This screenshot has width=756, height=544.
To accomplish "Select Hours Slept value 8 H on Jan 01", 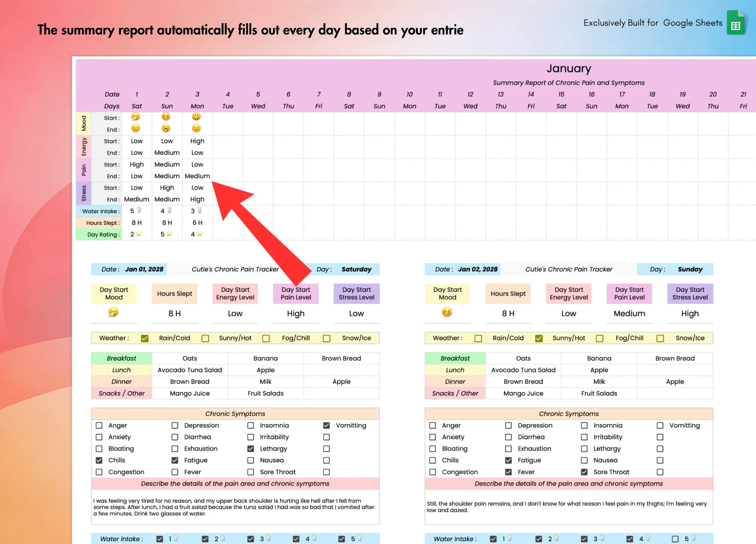I will [x=175, y=314].
